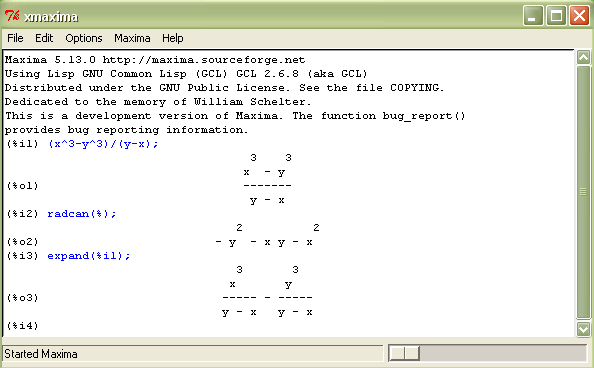Viewport: 594px width, 368px height.
Task: Open the Help menu
Action: tap(173, 38)
